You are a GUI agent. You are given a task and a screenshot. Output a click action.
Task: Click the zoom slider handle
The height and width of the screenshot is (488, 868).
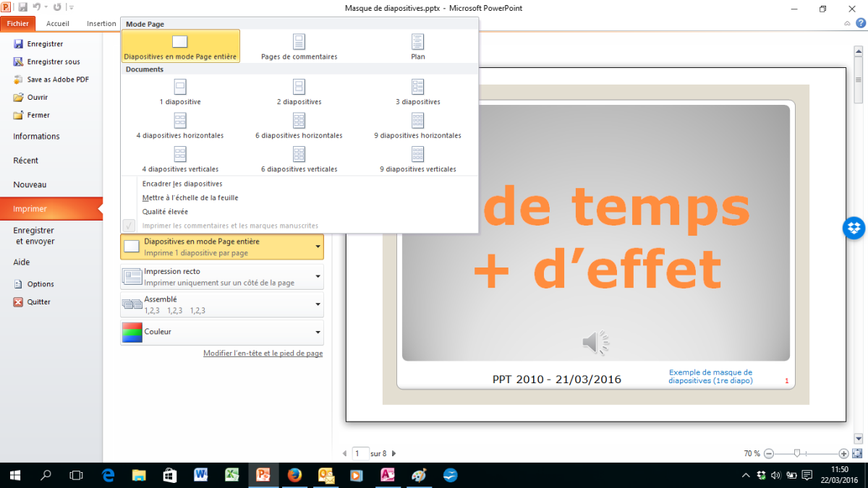click(x=796, y=453)
